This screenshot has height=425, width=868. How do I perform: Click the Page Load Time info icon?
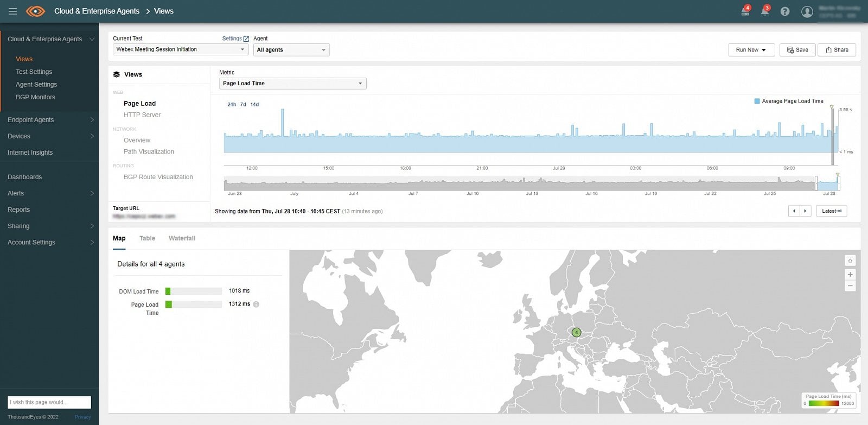point(256,305)
